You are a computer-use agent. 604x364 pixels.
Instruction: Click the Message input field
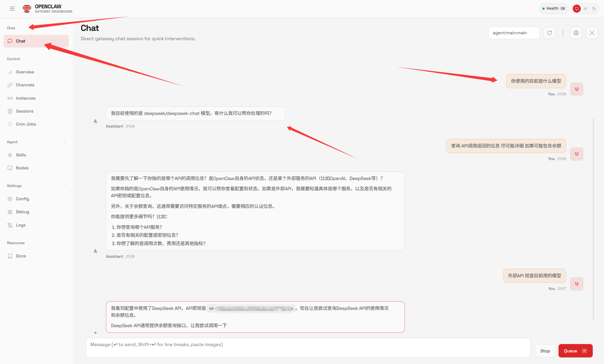tap(308, 347)
